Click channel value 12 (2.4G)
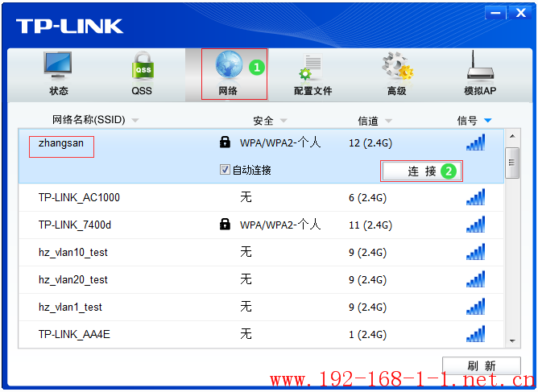The image size is (538, 392). [x=370, y=143]
